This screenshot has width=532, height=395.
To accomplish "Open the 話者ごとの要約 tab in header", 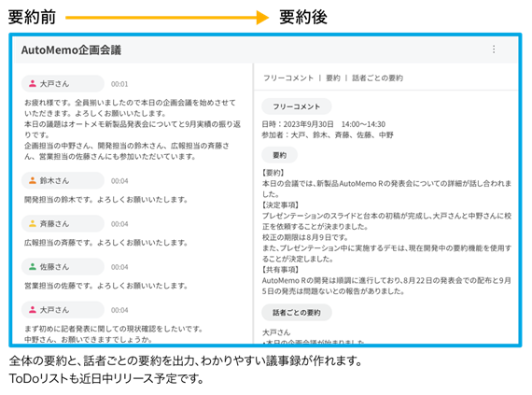I will [x=377, y=78].
